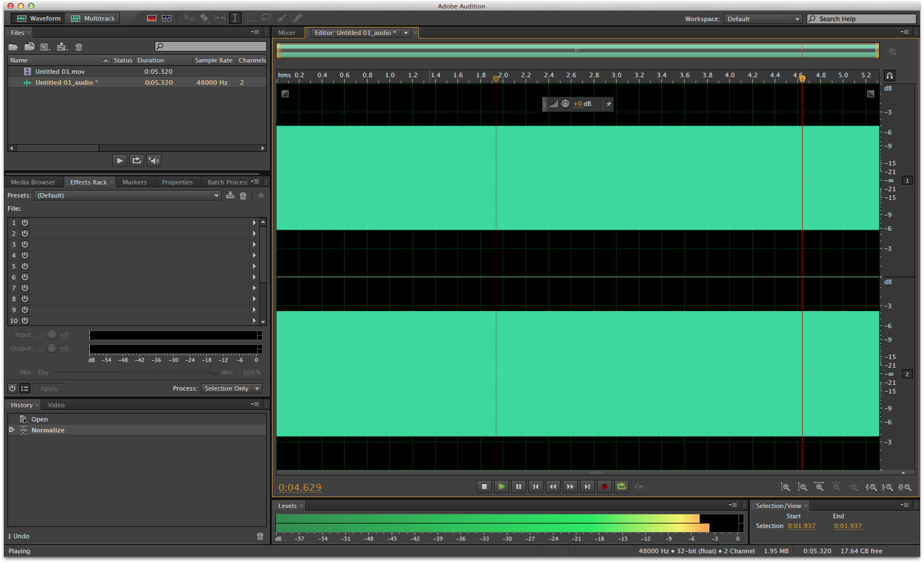Zoom in at the in point
The width and height of the screenshot is (924, 563).
click(871, 487)
